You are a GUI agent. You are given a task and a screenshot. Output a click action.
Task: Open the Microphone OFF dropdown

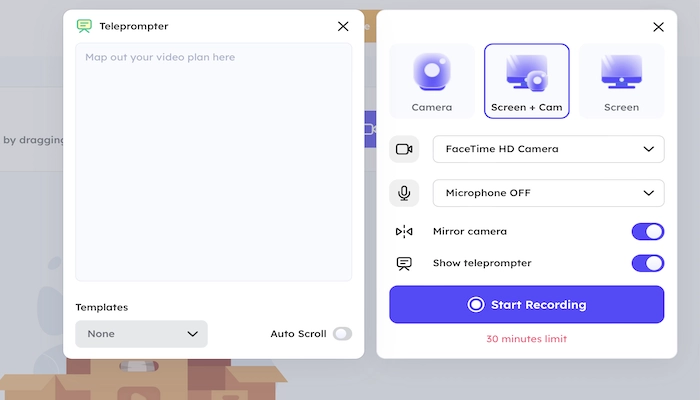(548, 192)
